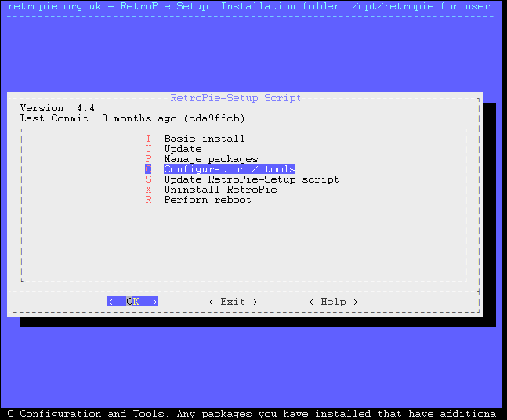Click the red S hotkey letter
Screen dimensions: 507x420
[148, 179]
